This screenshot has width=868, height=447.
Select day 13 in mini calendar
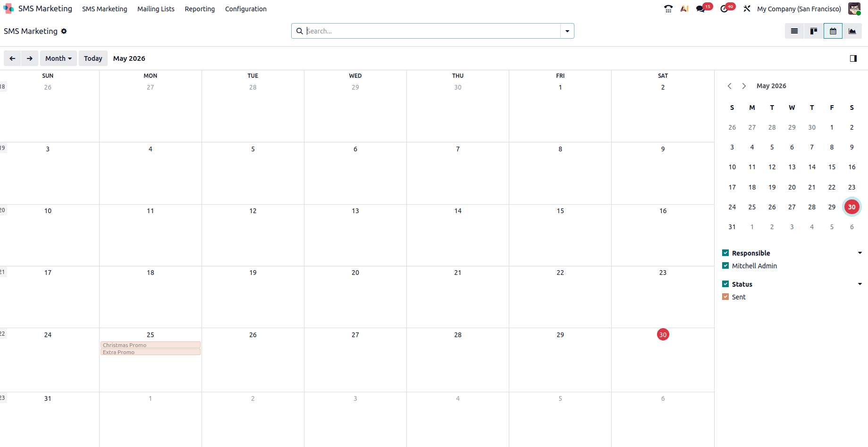tap(792, 167)
